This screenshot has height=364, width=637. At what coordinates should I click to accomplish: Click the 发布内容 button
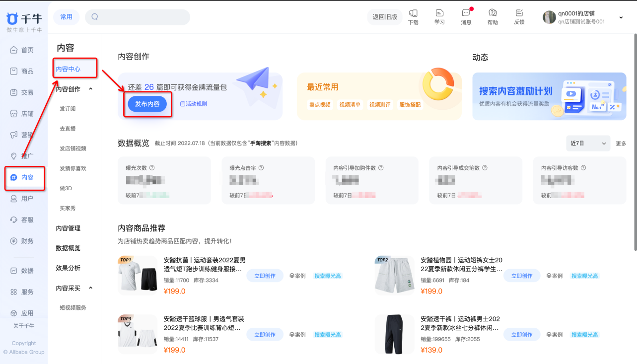point(147,104)
